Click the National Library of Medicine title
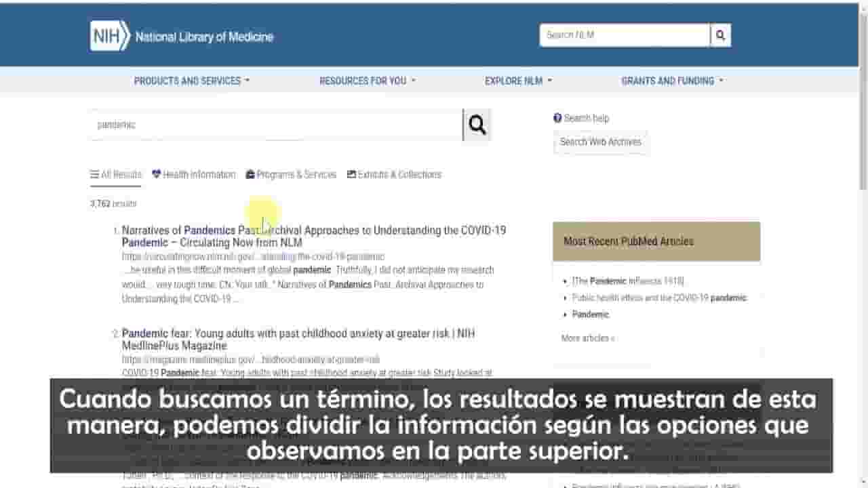 (x=204, y=37)
